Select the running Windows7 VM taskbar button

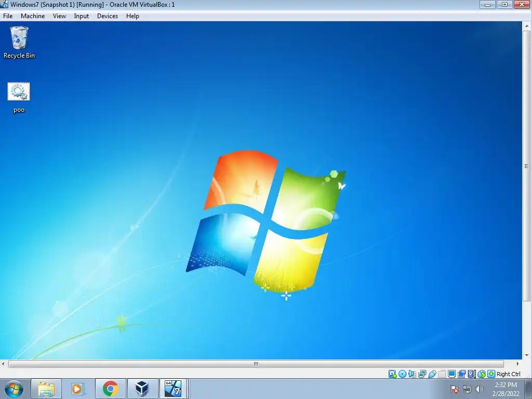pyautogui.click(x=173, y=389)
